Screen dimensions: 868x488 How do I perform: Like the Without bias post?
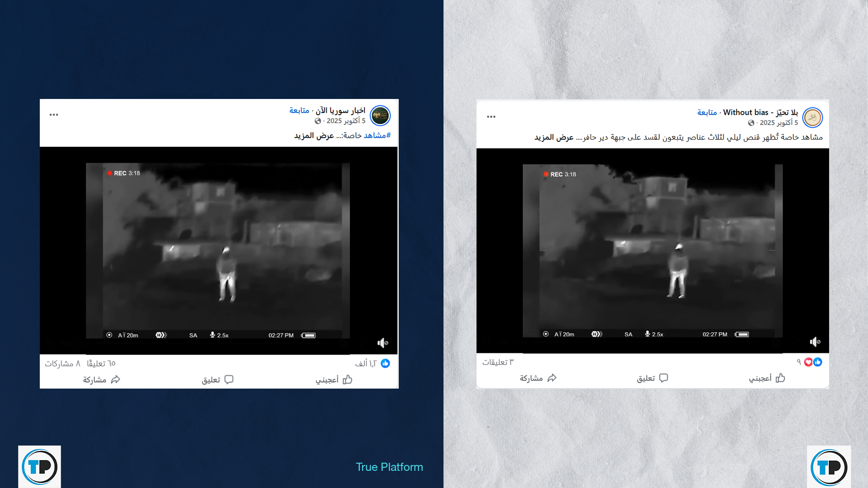tap(767, 378)
